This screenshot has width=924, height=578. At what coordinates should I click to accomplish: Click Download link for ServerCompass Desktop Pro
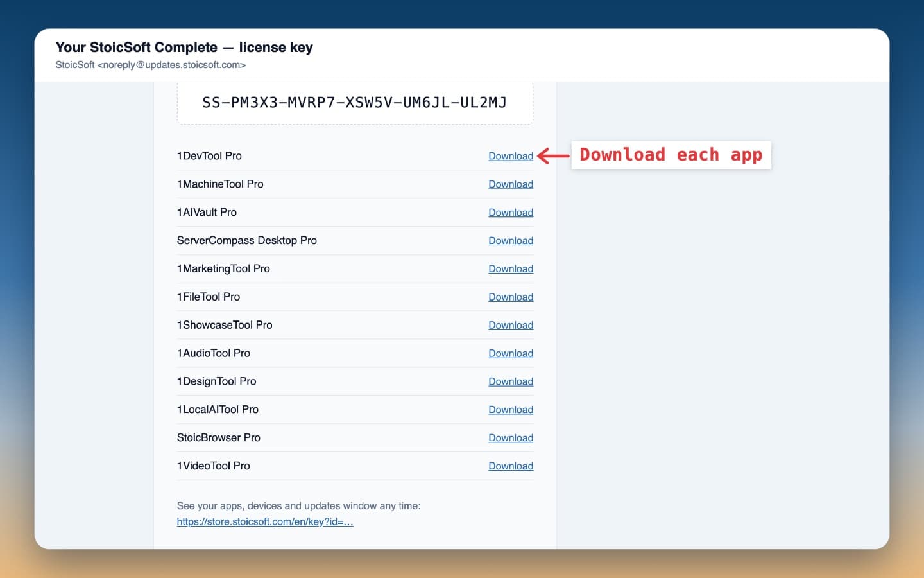click(511, 241)
